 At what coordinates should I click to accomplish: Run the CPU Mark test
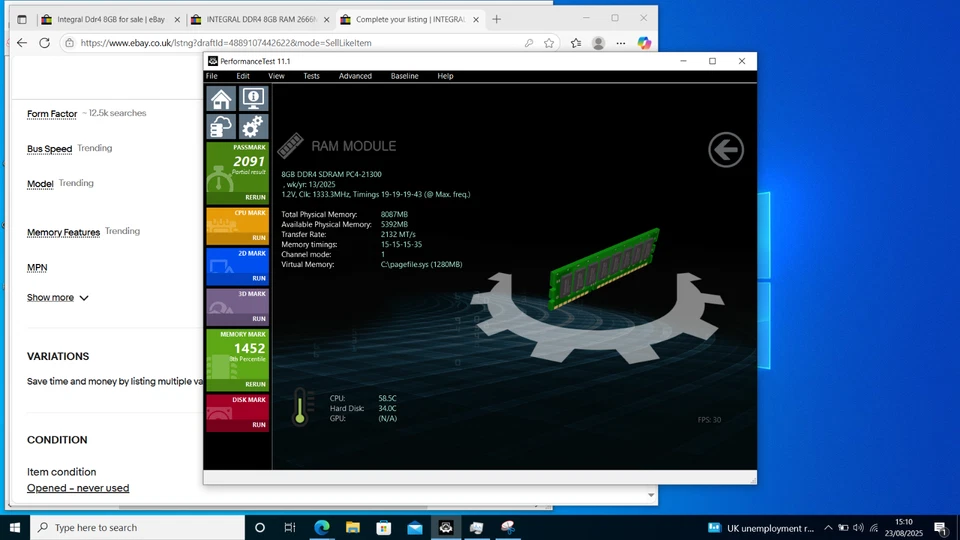coord(259,238)
